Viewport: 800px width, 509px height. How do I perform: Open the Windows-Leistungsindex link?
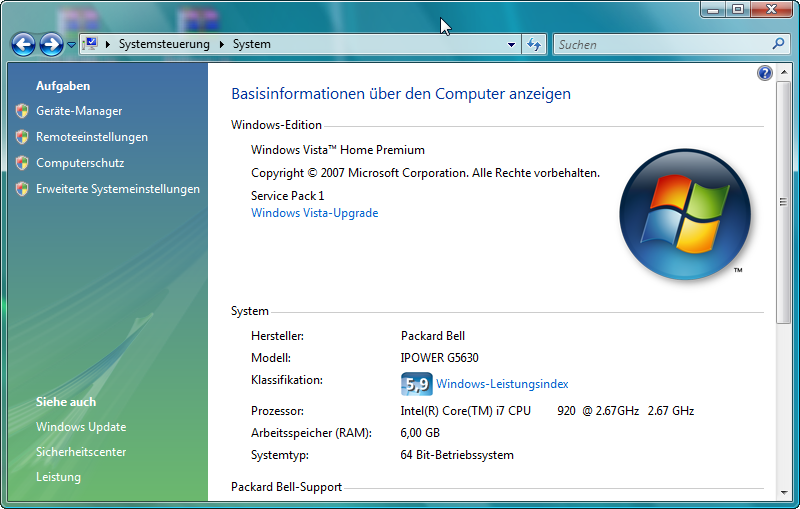(x=502, y=384)
